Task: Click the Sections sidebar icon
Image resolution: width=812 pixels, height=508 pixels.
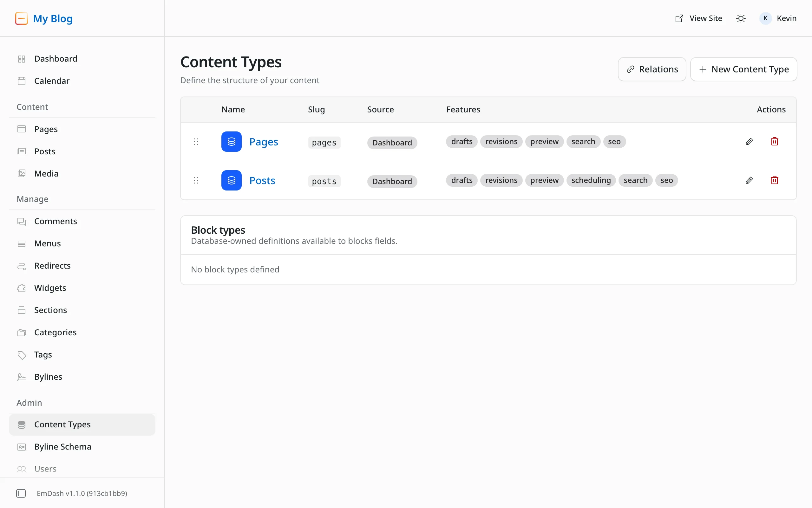Action: [x=22, y=310]
